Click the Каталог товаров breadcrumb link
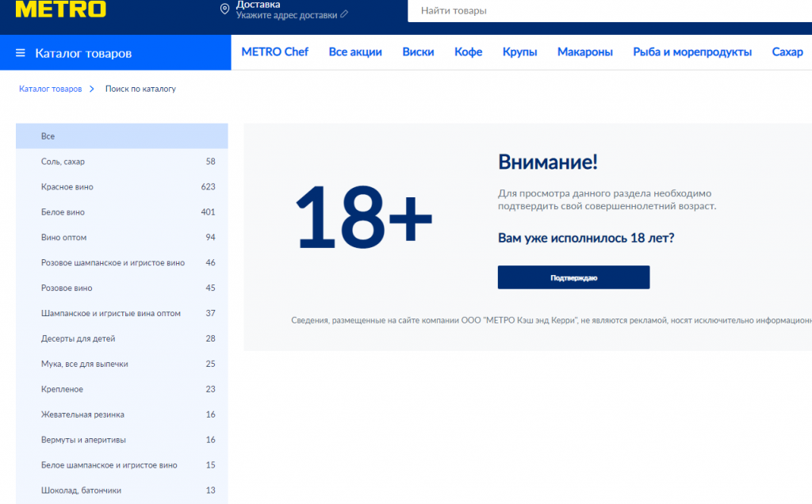 coord(50,90)
